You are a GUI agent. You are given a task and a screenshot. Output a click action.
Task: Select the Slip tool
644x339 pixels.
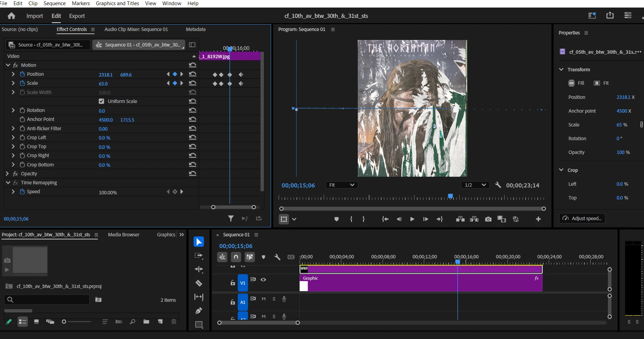[199, 297]
